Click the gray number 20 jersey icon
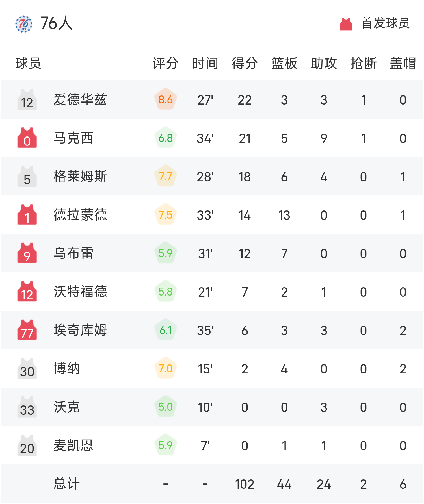This screenshot has height=504, width=424. tap(27, 445)
